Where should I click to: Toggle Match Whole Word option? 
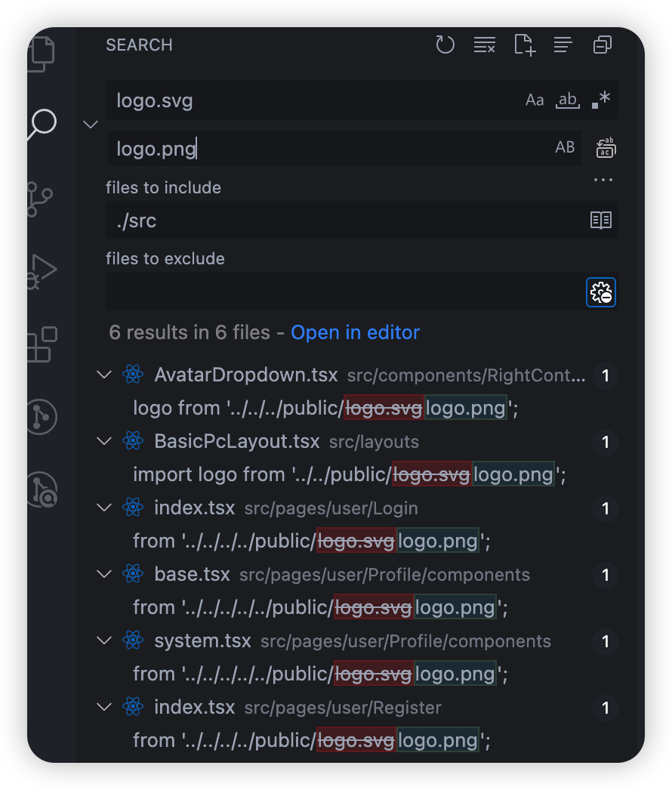pos(568,100)
